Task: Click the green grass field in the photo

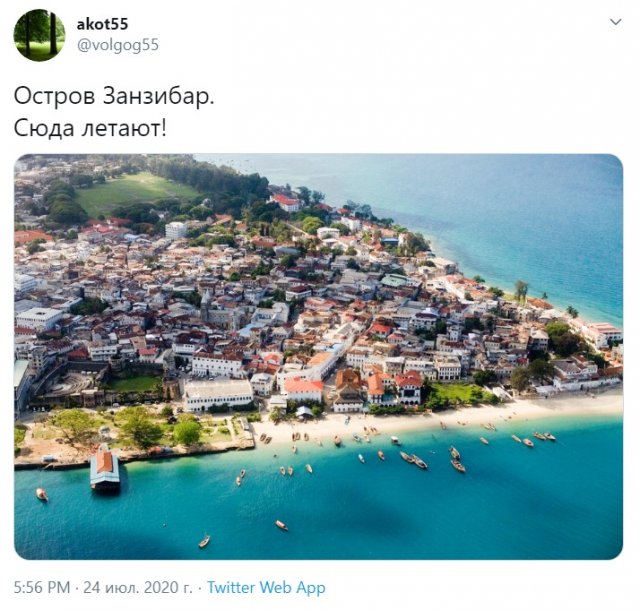Action: tap(133, 191)
